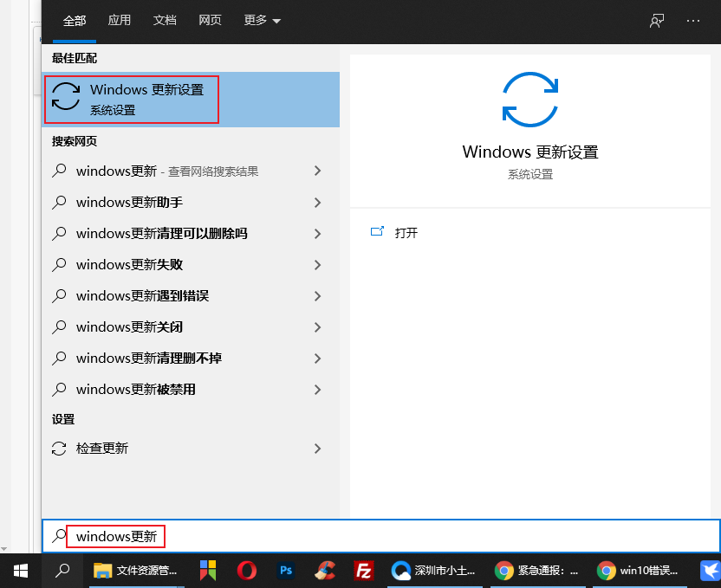Click the taskbar search magnifier icon

coord(62,571)
